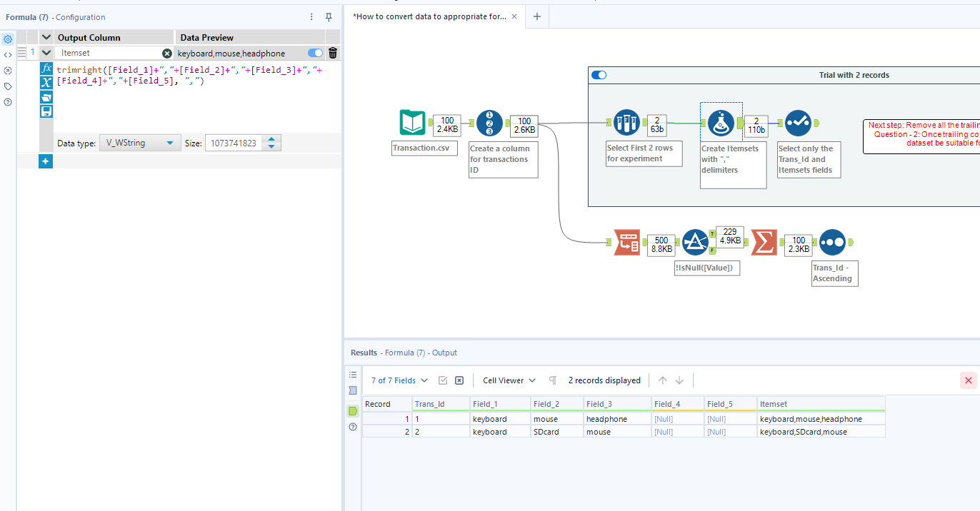
Task: Switch to the How to convert data workflow tab
Action: pos(429,15)
